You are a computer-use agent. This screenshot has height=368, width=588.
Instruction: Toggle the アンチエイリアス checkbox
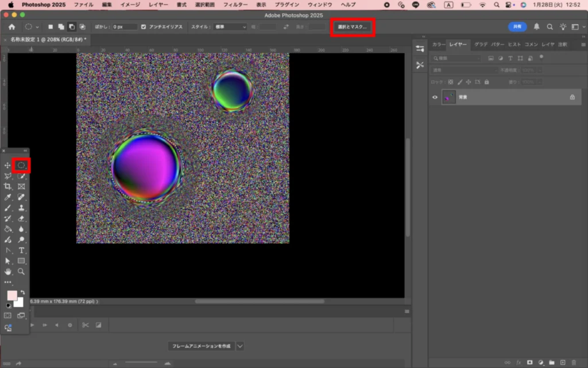(144, 26)
